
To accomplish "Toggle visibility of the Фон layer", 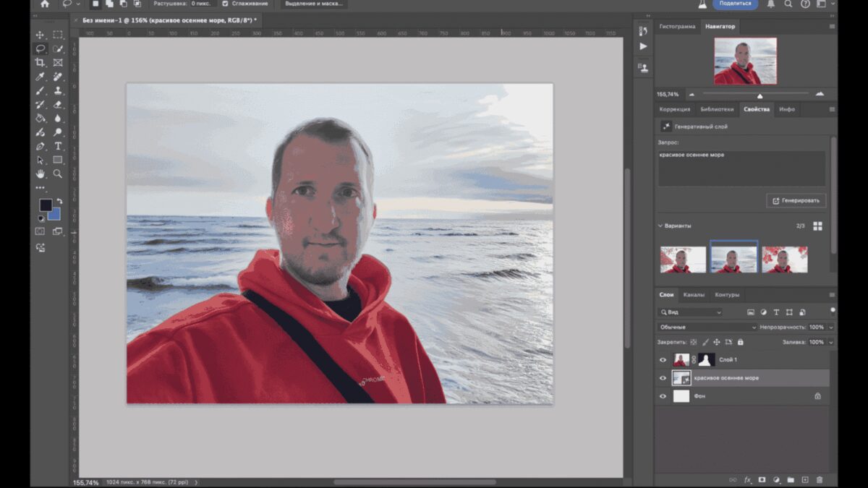I will point(663,396).
